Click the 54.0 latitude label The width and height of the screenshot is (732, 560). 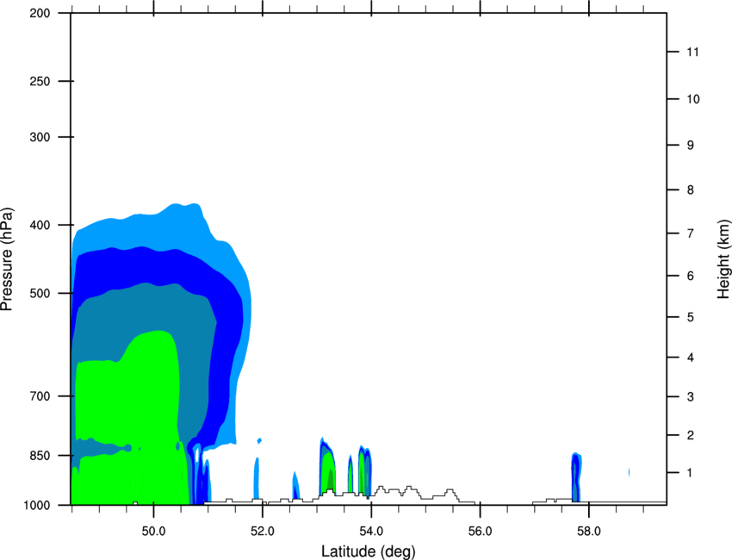371,531
